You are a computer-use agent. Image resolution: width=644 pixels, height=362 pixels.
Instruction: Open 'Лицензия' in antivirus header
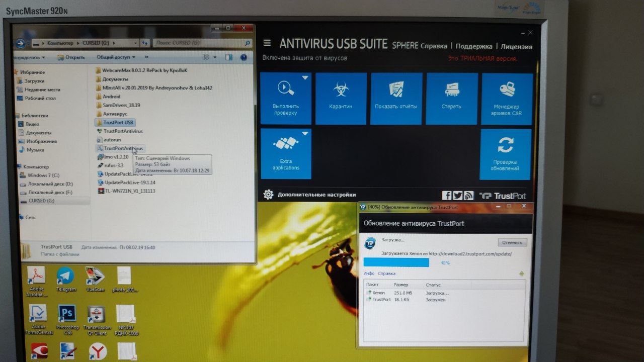pyautogui.click(x=516, y=46)
